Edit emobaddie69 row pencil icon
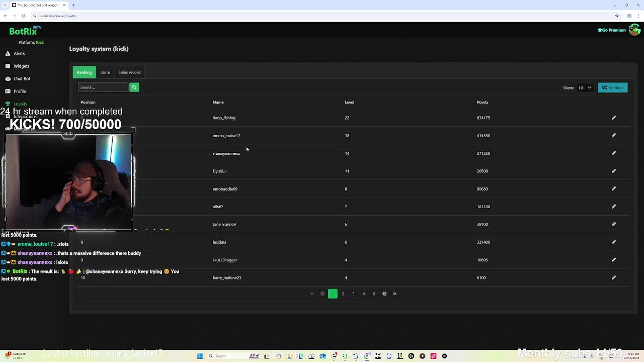The image size is (644, 362). [x=613, y=189]
